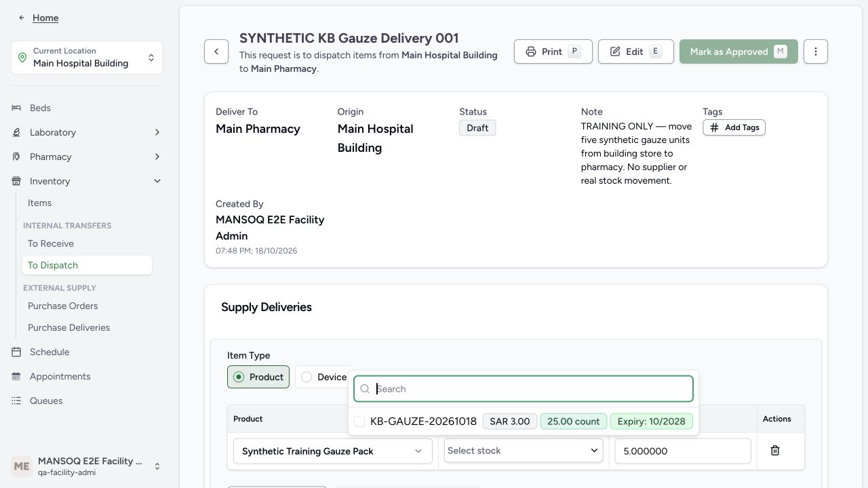Open Appointments in the sidebar

click(x=60, y=376)
